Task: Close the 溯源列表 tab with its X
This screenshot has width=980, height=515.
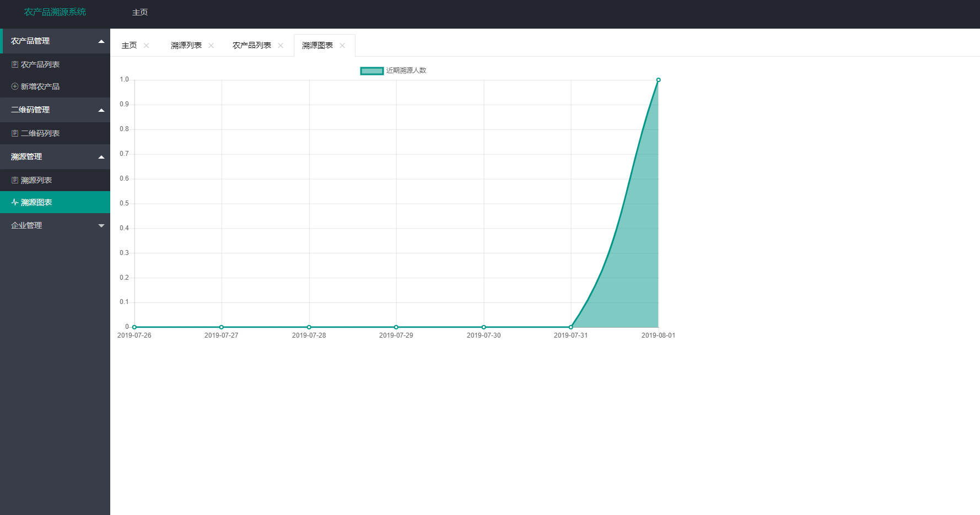Action: point(211,46)
